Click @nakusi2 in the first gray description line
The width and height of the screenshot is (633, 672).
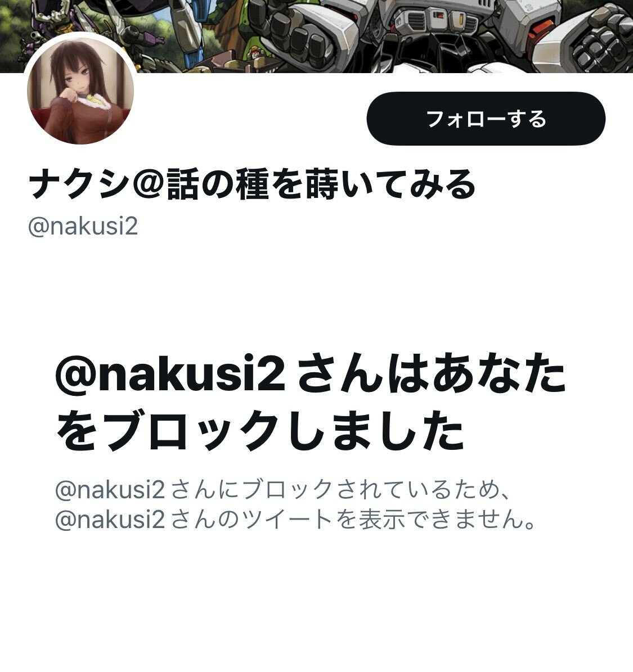110,489
